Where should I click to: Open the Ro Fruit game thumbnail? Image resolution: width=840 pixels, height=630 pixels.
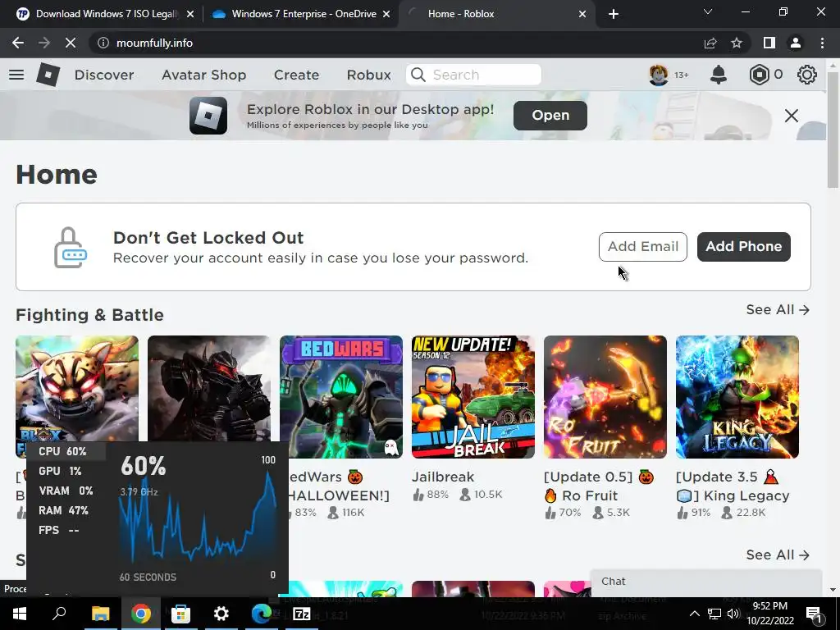[x=605, y=397]
